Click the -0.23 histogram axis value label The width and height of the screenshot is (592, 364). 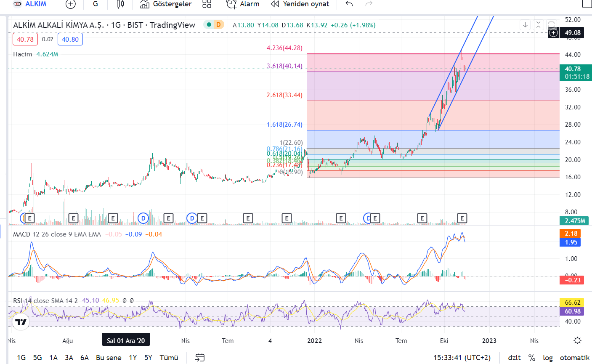(572, 280)
